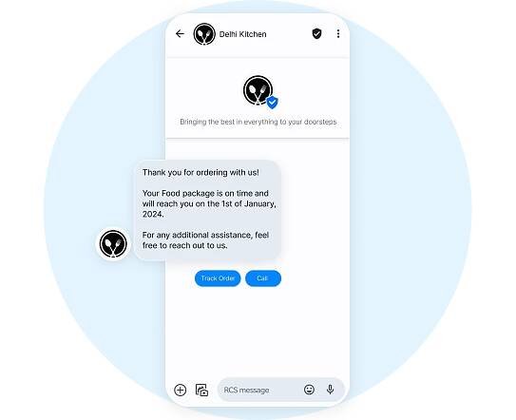Click the empty chat area below the buttons
This screenshot has height=420, width=516.
click(258, 333)
